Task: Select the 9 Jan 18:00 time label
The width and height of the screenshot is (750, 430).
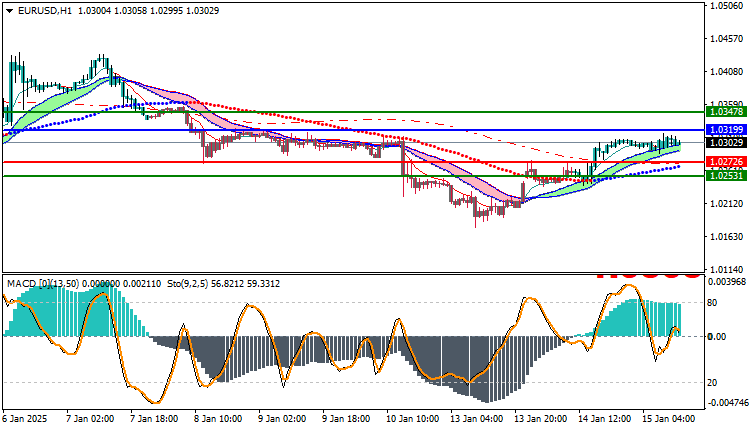Action: tap(346, 419)
